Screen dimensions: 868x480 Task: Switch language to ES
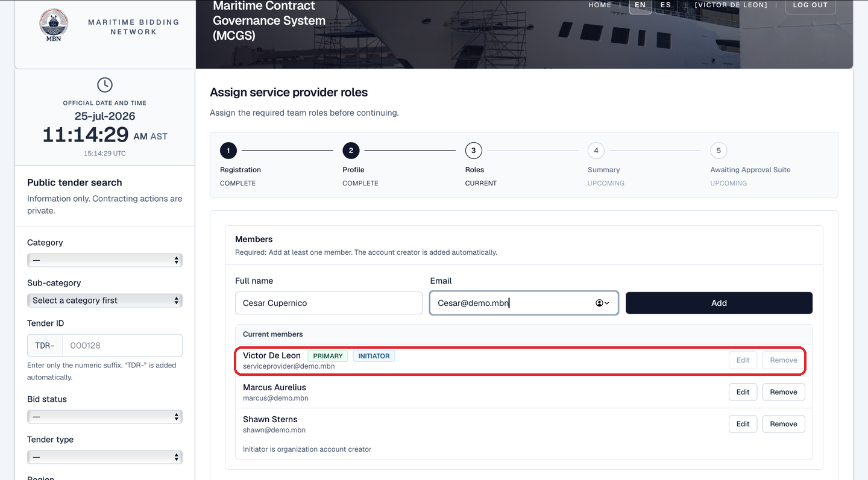[665, 5]
